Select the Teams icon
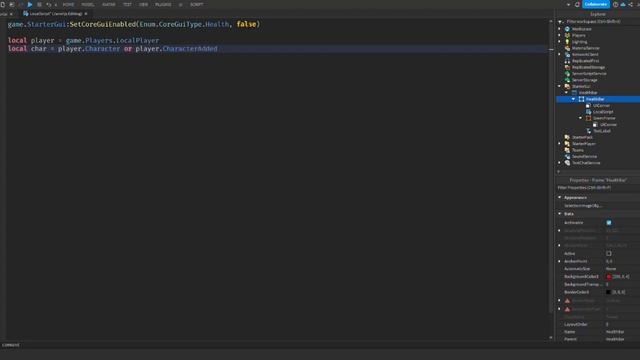Image resolution: width=640 pixels, height=360 pixels. (567, 150)
